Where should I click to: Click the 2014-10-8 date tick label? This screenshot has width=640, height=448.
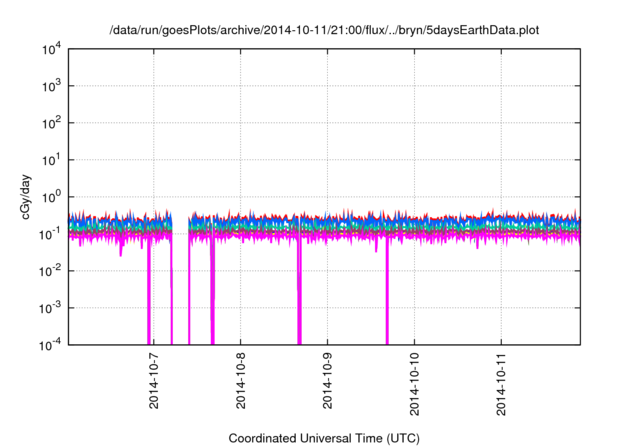(241, 381)
